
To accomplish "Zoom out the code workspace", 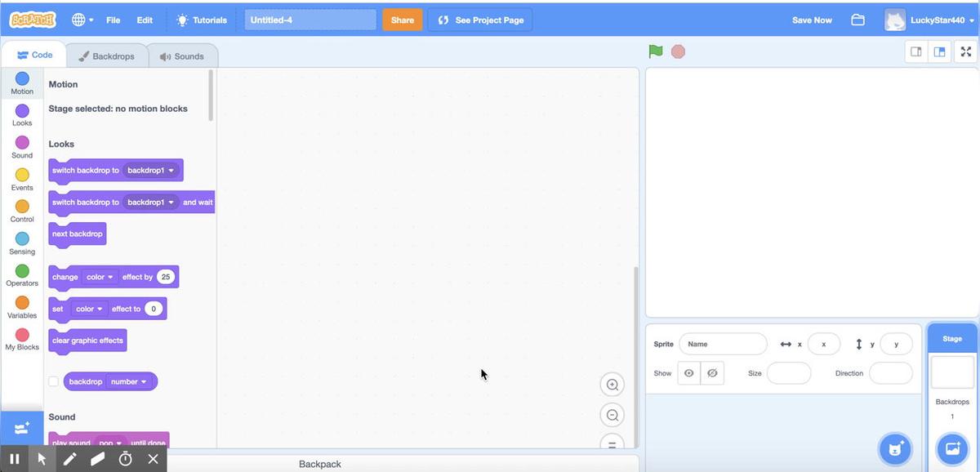I will [612, 415].
